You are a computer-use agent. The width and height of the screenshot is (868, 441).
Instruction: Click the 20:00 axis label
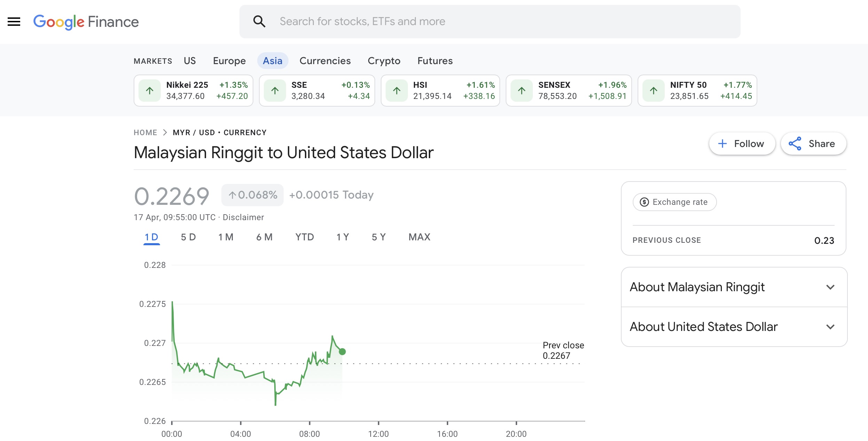[516, 434]
